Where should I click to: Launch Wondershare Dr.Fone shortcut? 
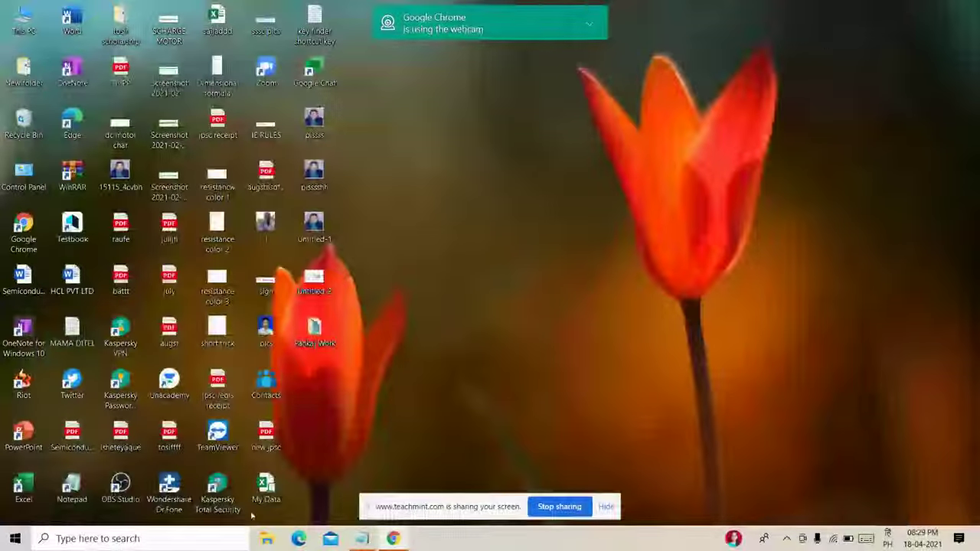(169, 494)
